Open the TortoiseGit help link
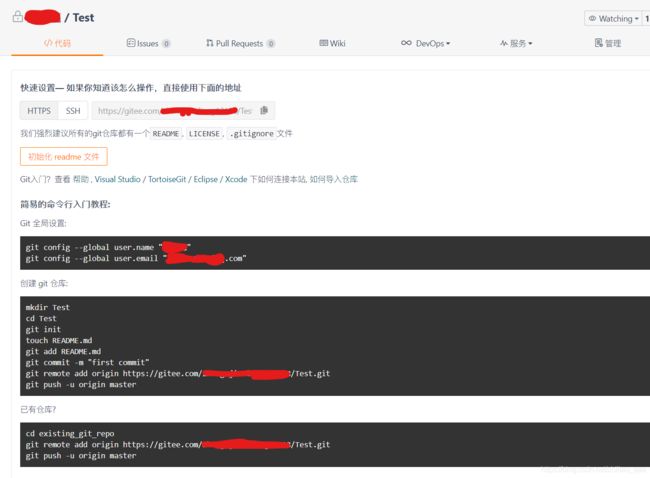The width and height of the screenshot is (650, 478). [x=167, y=179]
